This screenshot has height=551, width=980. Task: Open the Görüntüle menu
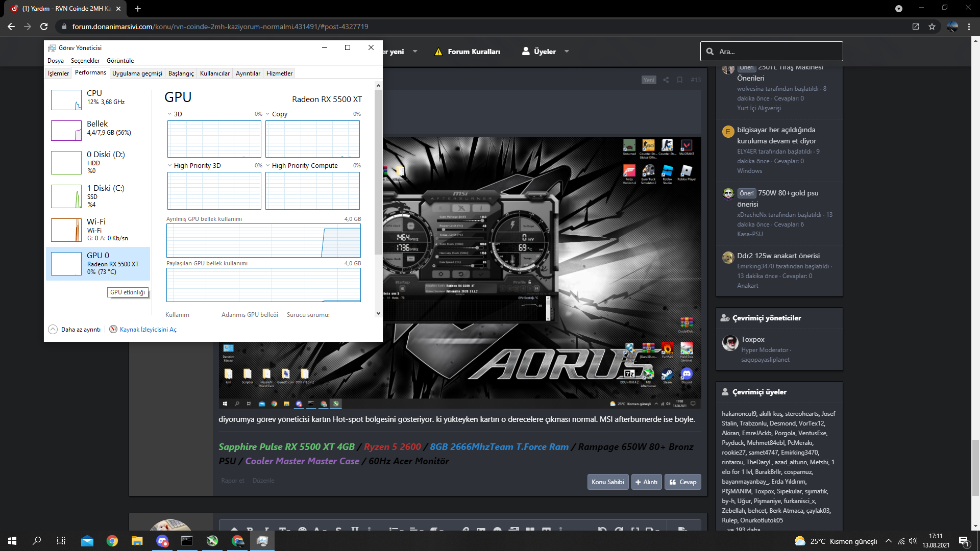point(120,61)
